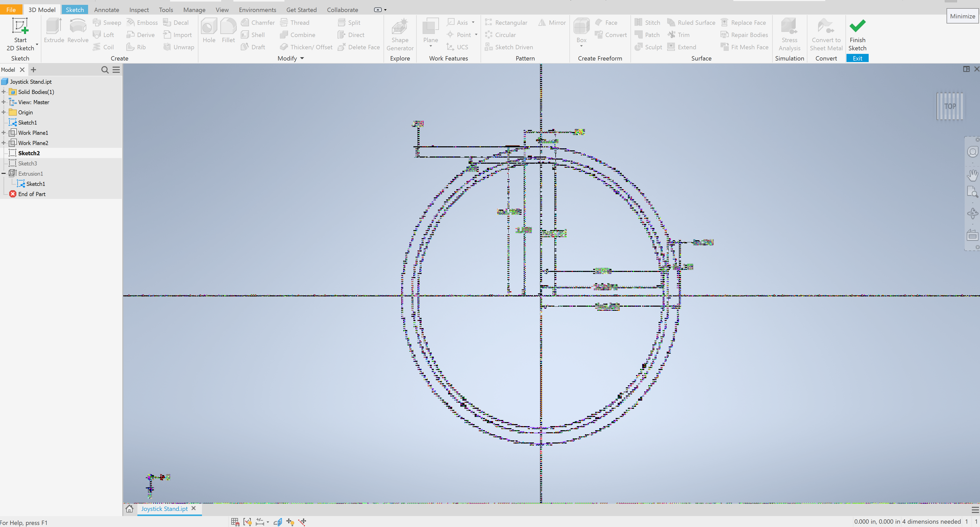Toggle snap to grid in status bar
Screen dimensions: 980x527
(x=235, y=522)
